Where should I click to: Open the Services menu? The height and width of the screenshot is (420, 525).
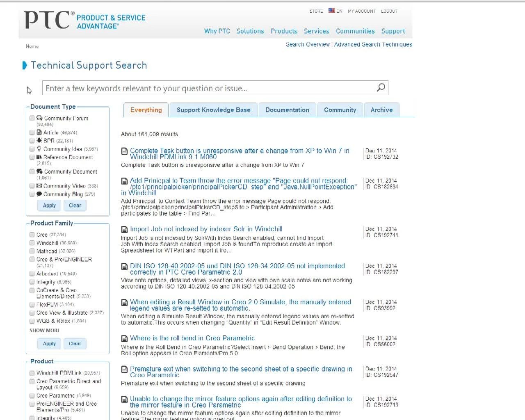316,31
